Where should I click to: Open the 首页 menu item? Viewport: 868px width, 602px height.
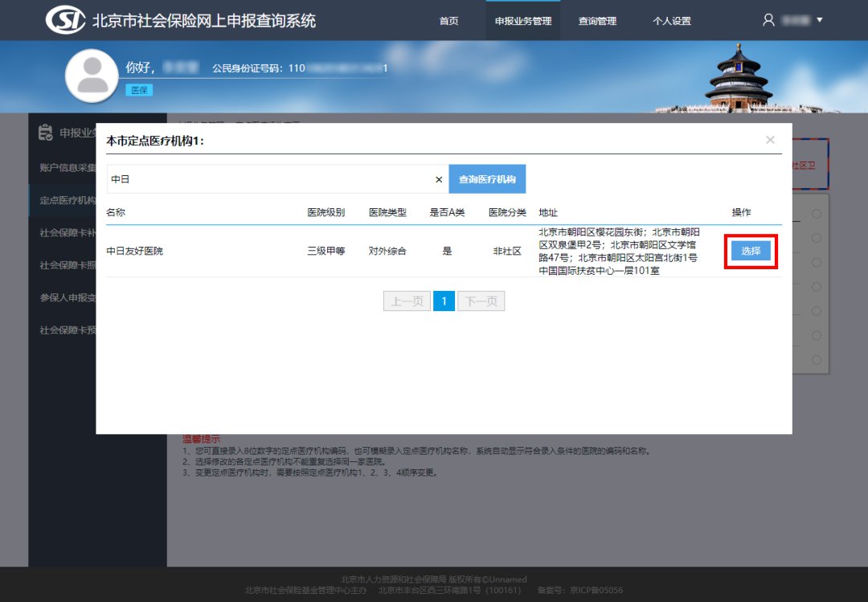click(448, 21)
